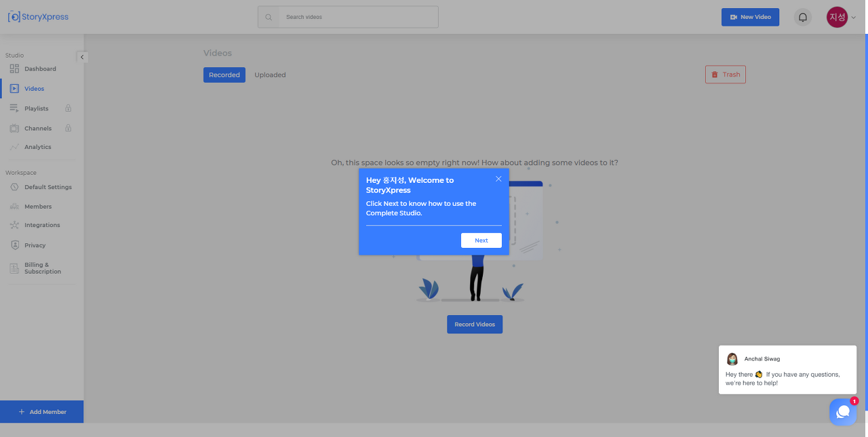Click Anchal Siwag's avatar in chat
868x437 pixels.
[732, 359]
